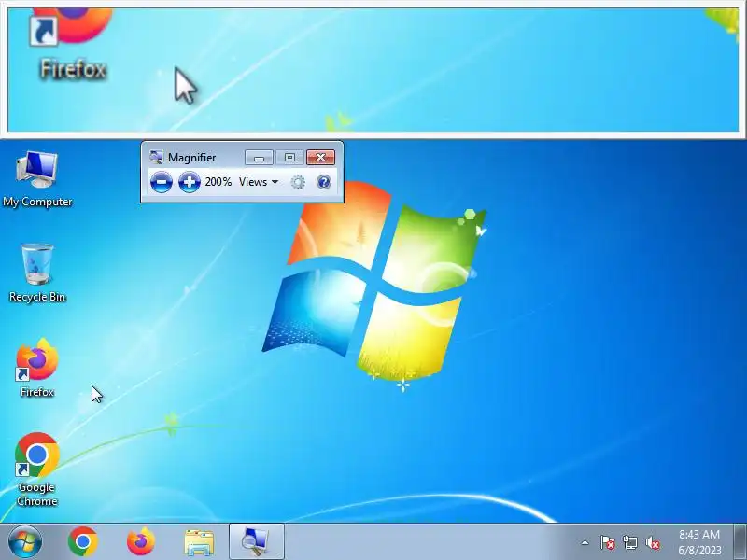The height and width of the screenshot is (560, 747).
Task: Open the Windows Start menu
Action: tap(24, 542)
